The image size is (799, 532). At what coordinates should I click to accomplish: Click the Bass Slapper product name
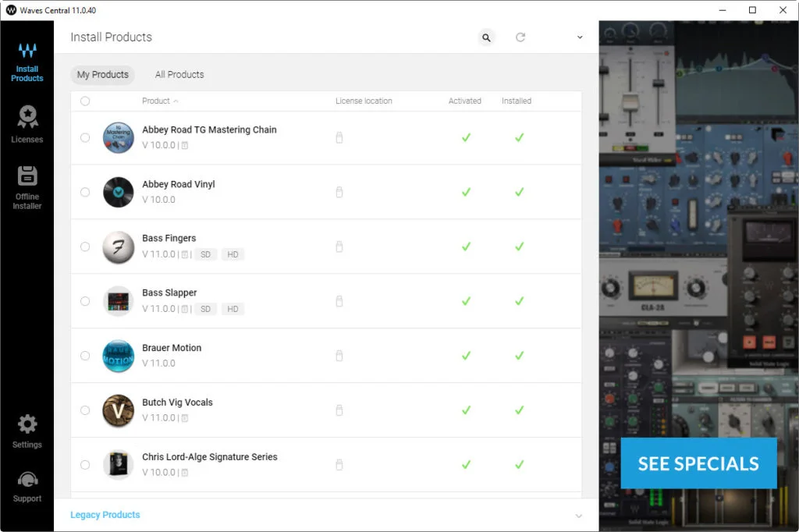tap(169, 293)
